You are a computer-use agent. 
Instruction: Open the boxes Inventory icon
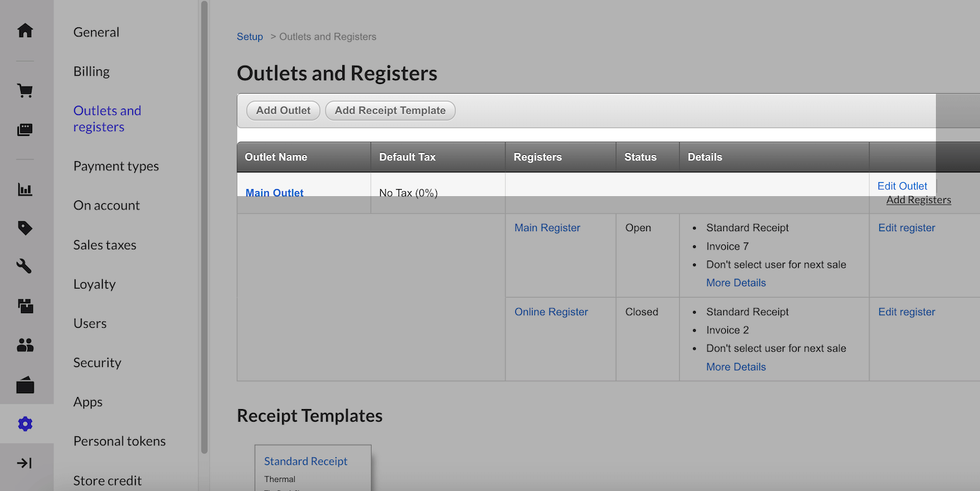point(25,305)
